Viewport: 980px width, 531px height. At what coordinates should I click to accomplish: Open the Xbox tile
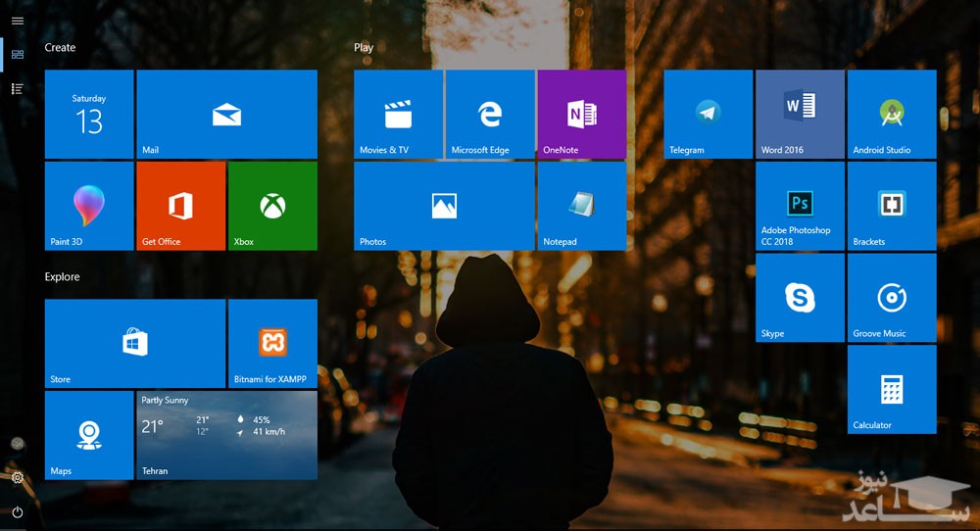[x=272, y=206]
